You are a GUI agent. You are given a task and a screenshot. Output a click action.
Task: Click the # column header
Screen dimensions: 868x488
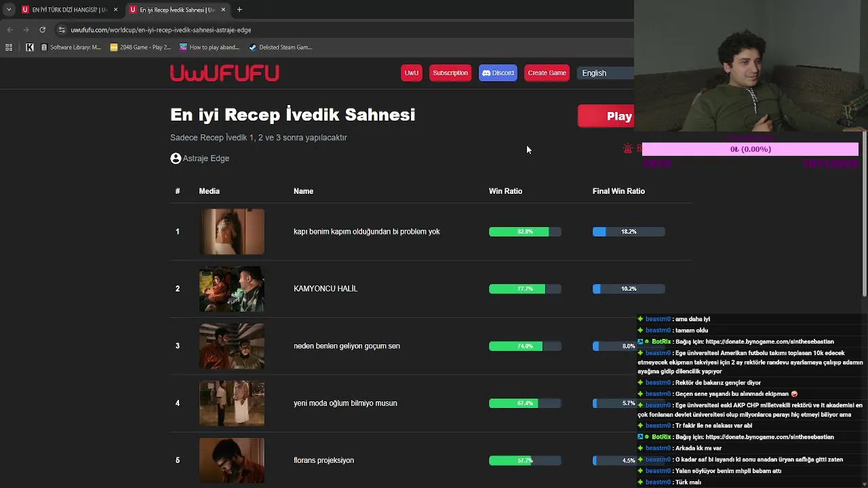(x=178, y=191)
